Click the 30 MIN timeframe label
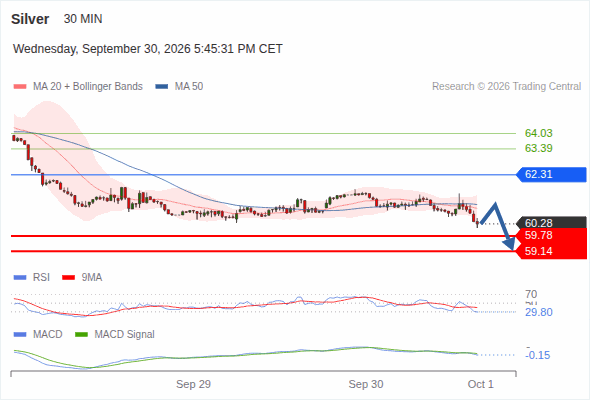 pyautogui.click(x=83, y=19)
